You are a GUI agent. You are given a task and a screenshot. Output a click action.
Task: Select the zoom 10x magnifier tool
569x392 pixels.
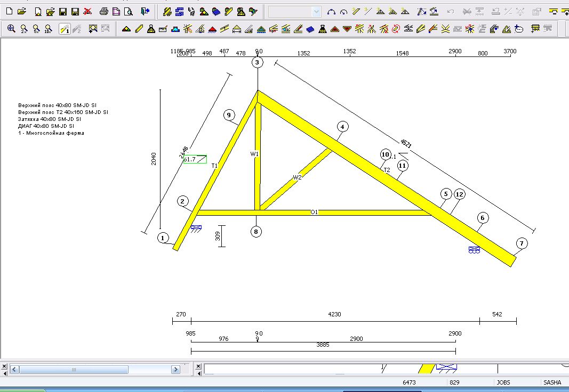click(49, 29)
